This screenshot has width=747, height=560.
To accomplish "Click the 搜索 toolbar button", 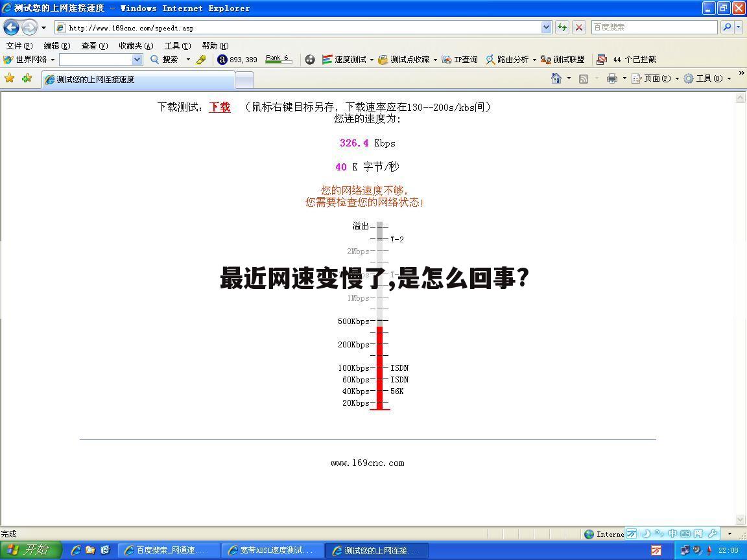I will pyautogui.click(x=165, y=60).
